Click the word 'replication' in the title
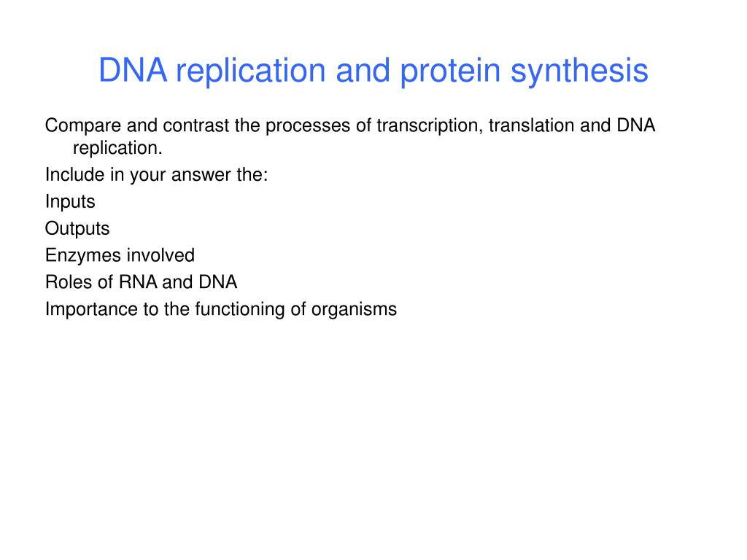The image size is (747, 560). (251, 72)
